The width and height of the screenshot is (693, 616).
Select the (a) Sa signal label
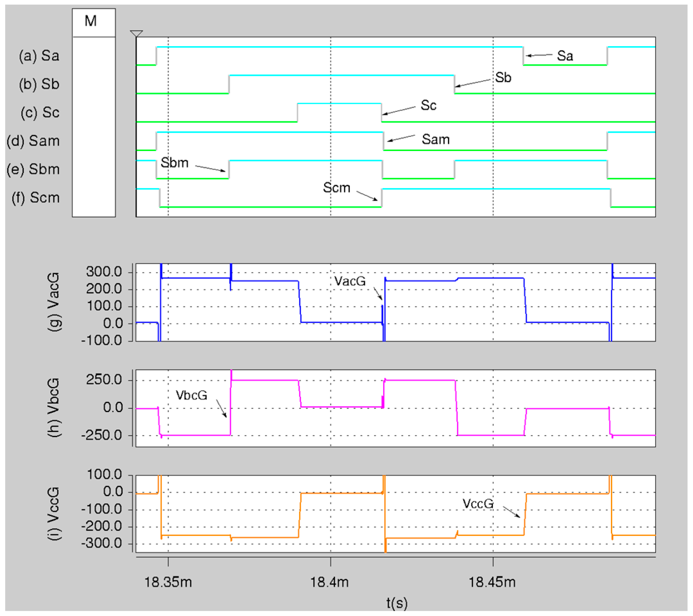tap(39, 56)
